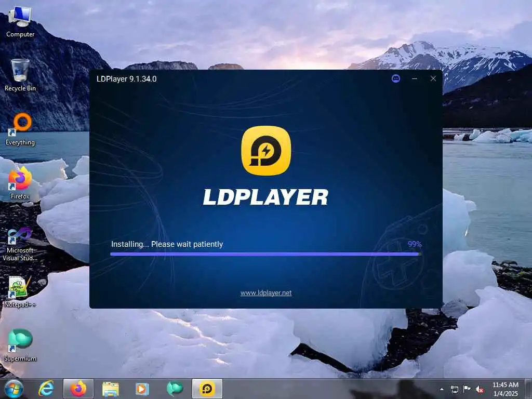Minimize the LDPlayer installer window
Image resolution: width=532 pixels, height=399 pixels.
tap(414, 79)
